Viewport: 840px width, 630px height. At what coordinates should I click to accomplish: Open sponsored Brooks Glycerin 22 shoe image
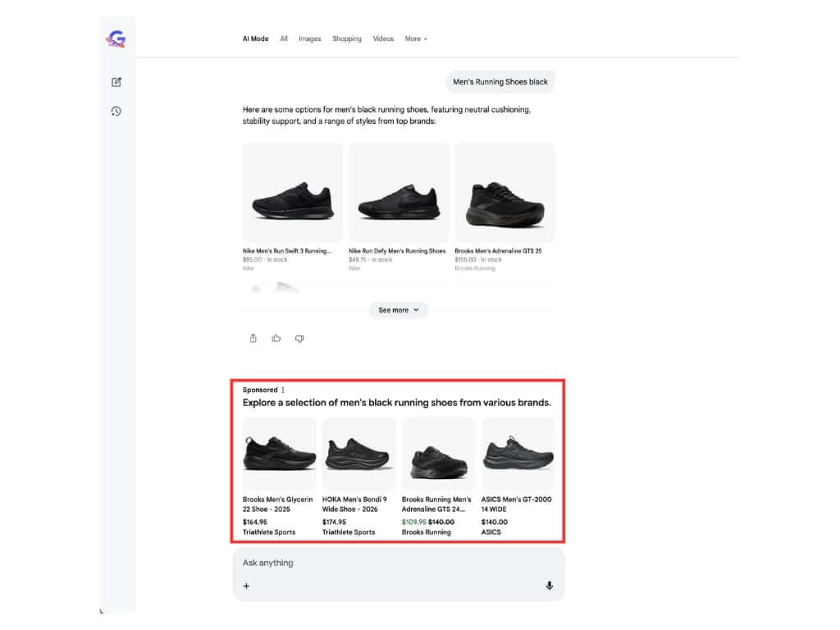279,454
